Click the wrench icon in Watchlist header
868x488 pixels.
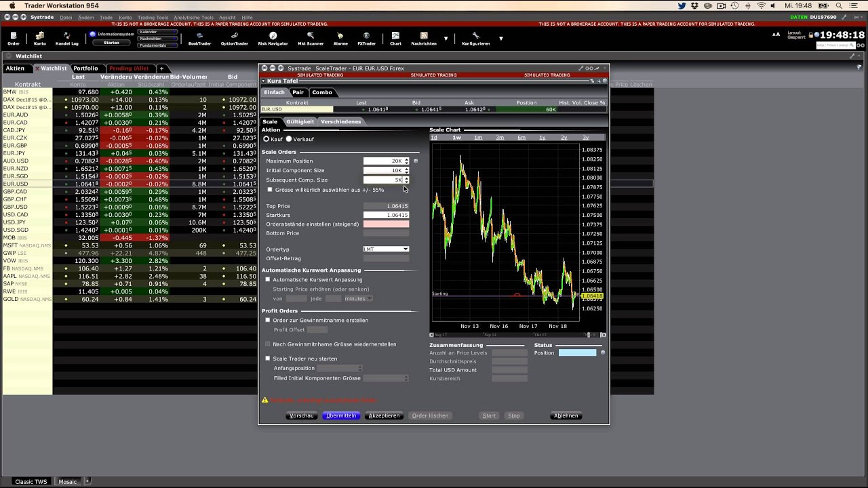tap(852, 56)
